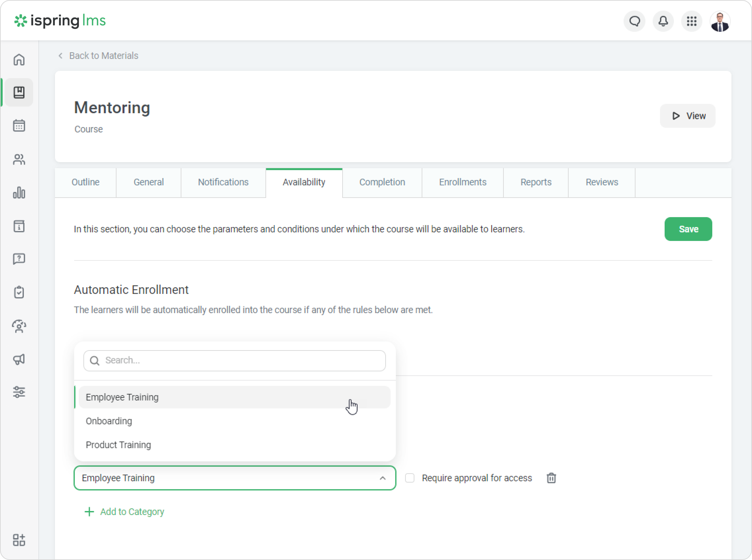This screenshot has height=560, width=752.
Task: Open settings sliders icon in sidebar
Action: pyautogui.click(x=19, y=392)
